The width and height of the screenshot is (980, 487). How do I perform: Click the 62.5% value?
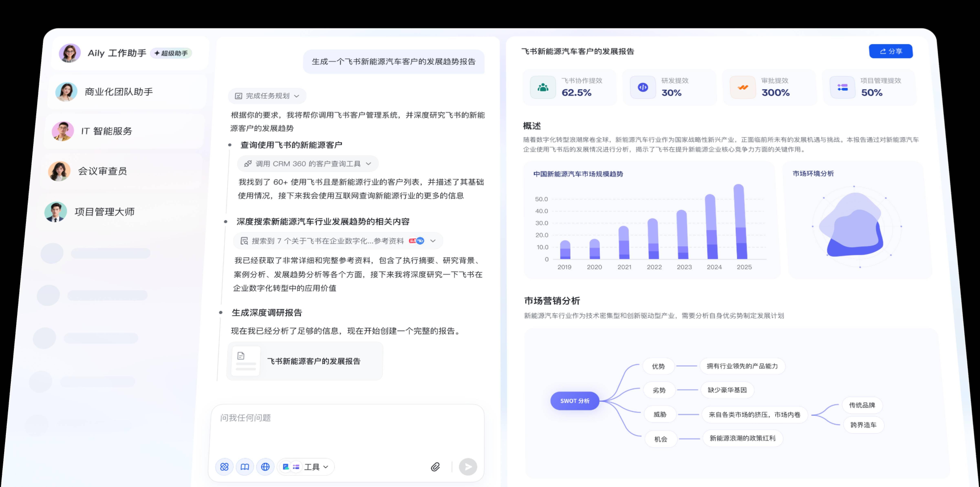click(x=576, y=93)
